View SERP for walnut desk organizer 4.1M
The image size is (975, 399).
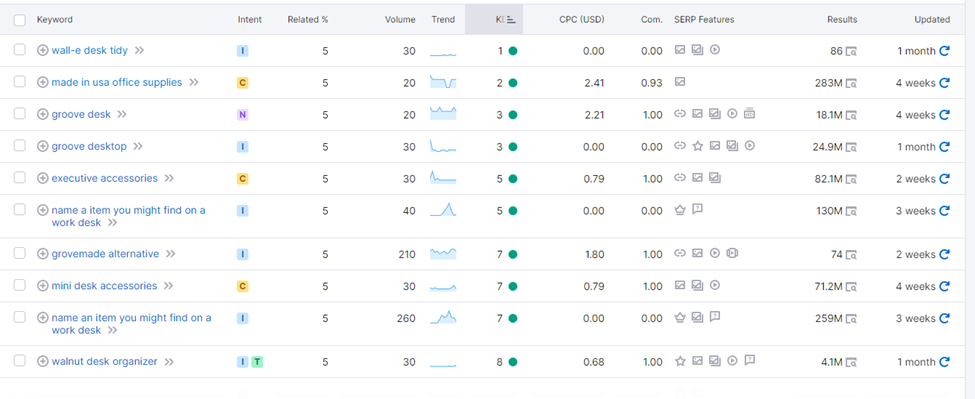851,362
